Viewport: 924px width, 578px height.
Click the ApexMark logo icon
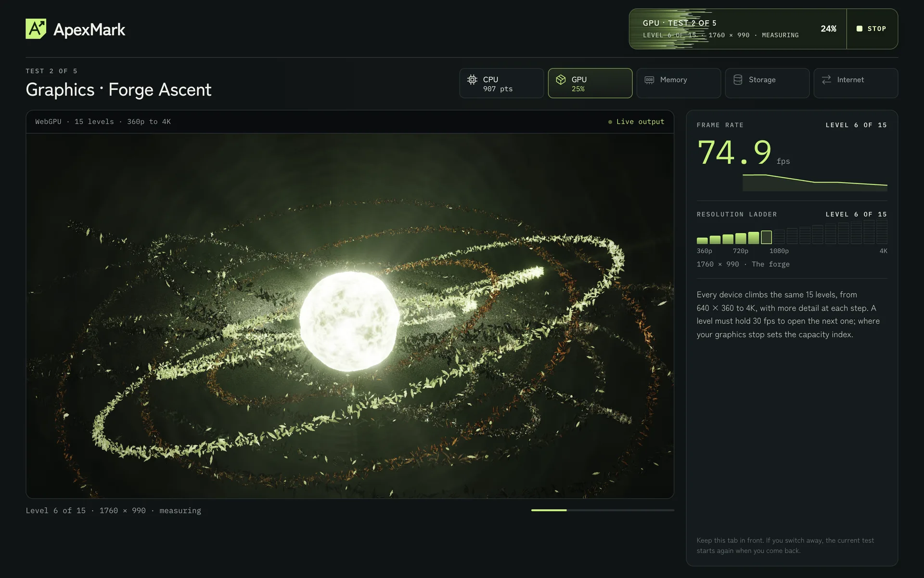point(36,29)
